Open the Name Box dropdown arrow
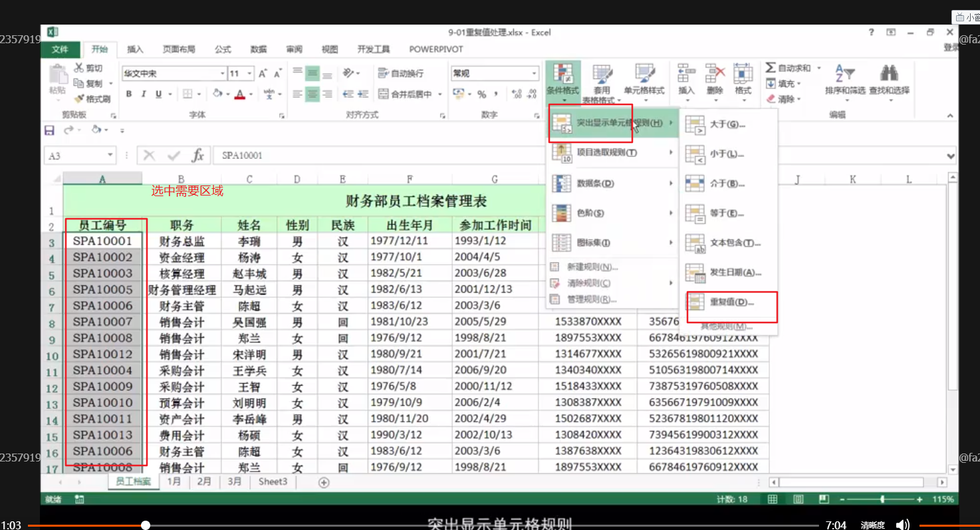This screenshot has width=980, height=530. point(110,156)
